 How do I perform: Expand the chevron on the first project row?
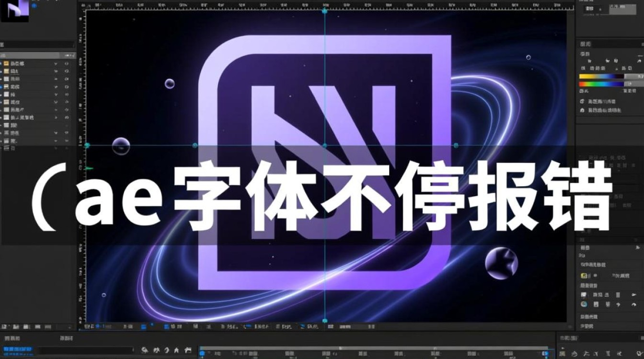click(56, 64)
